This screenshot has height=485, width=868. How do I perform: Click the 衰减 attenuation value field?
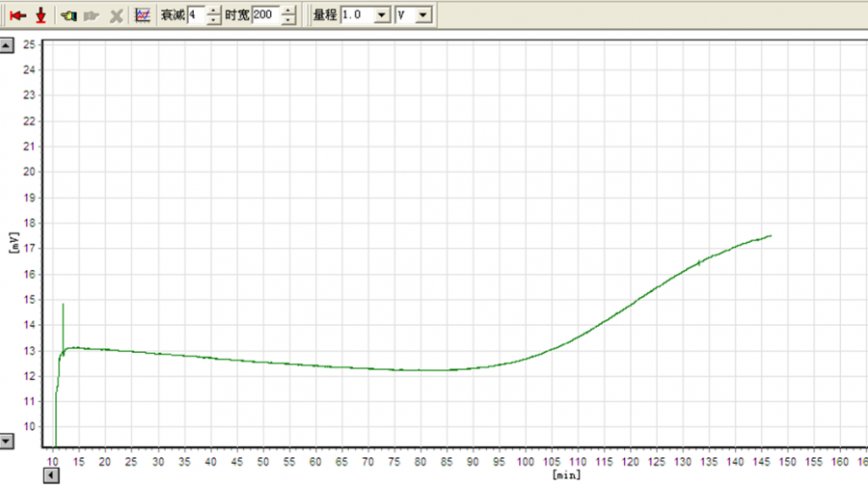tap(197, 15)
